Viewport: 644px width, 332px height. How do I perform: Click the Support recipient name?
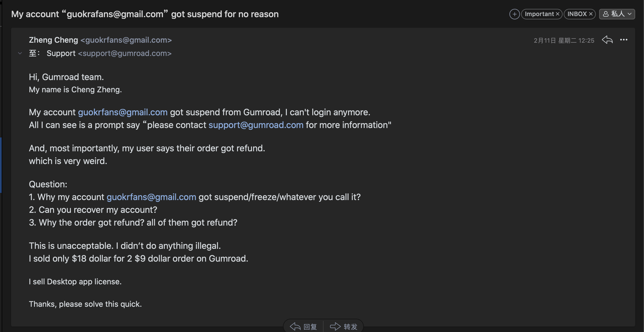[x=61, y=53]
